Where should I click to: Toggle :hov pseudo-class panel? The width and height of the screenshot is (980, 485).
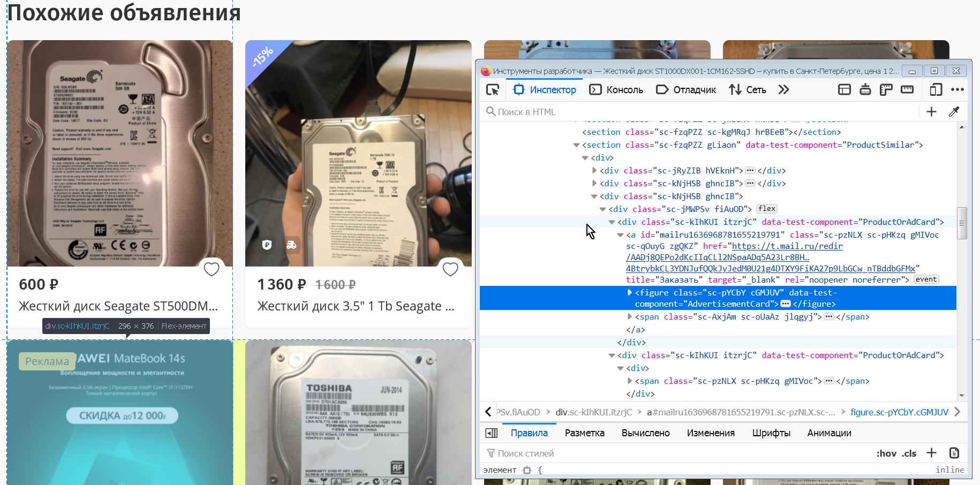(x=886, y=453)
